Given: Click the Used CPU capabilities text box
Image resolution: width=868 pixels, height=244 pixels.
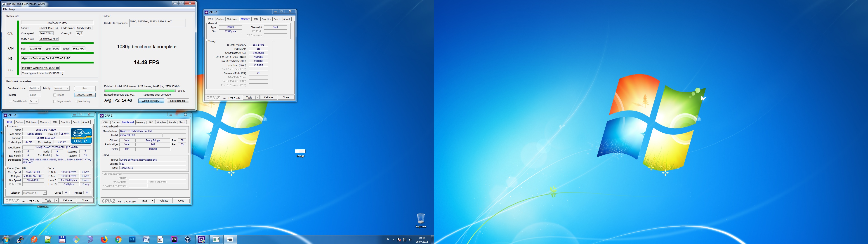Looking at the screenshot, I should point(157,23).
